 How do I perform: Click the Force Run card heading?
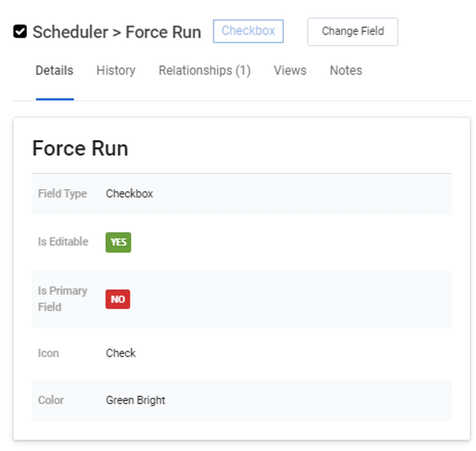pos(80,148)
